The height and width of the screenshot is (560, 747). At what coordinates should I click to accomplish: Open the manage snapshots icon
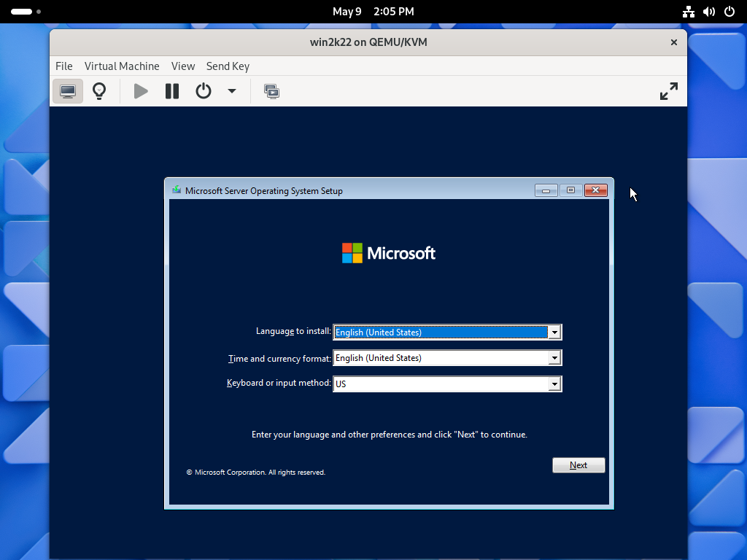(x=271, y=91)
